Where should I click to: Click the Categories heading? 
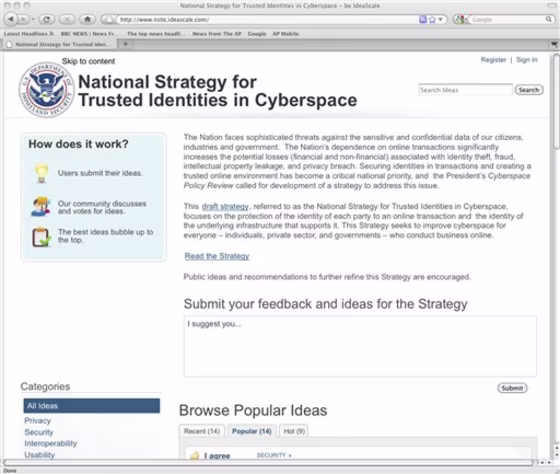[x=45, y=386]
